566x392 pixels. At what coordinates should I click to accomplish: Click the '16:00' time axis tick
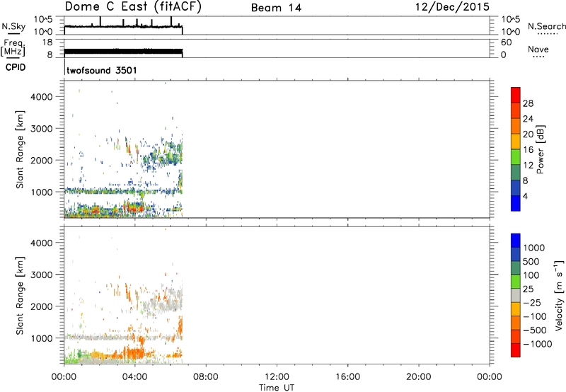[x=347, y=377]
